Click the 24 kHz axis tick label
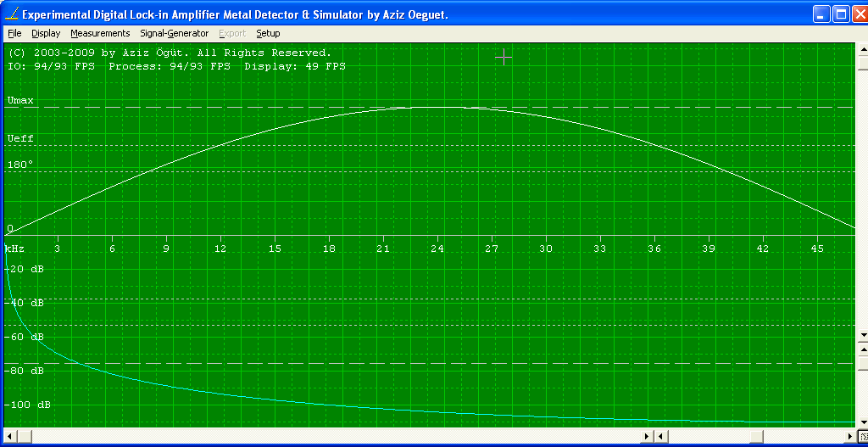The height and width of the screenshot is (447, 868). 437,249
